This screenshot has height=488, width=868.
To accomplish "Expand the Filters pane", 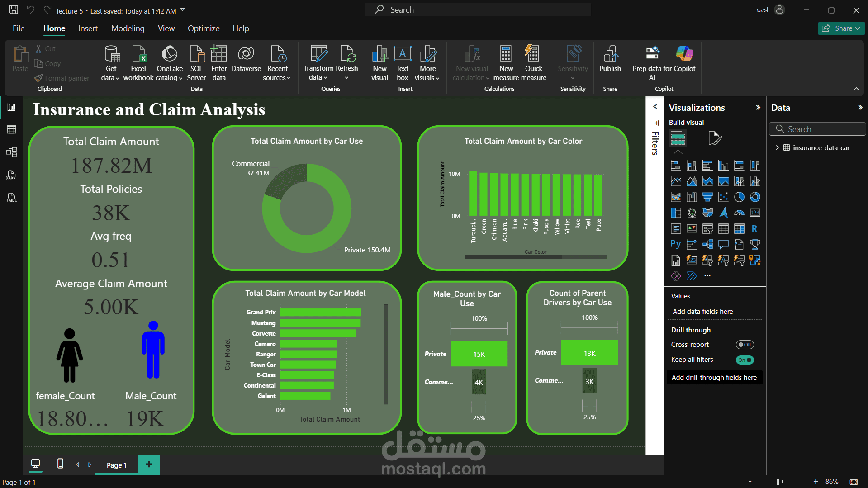I will tap(655, 107).
